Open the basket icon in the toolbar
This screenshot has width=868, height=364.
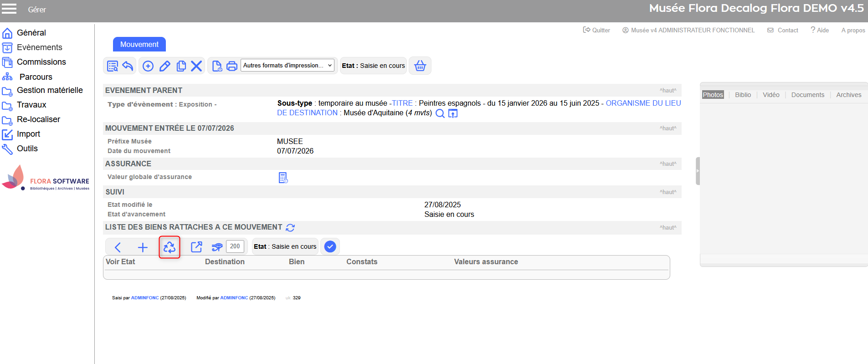420,66
